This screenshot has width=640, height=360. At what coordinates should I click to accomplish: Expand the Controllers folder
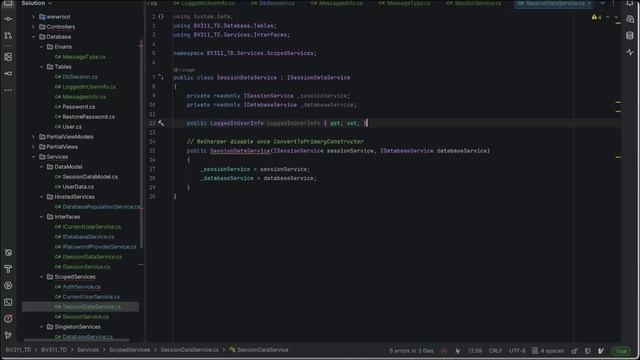coord(33,27)
